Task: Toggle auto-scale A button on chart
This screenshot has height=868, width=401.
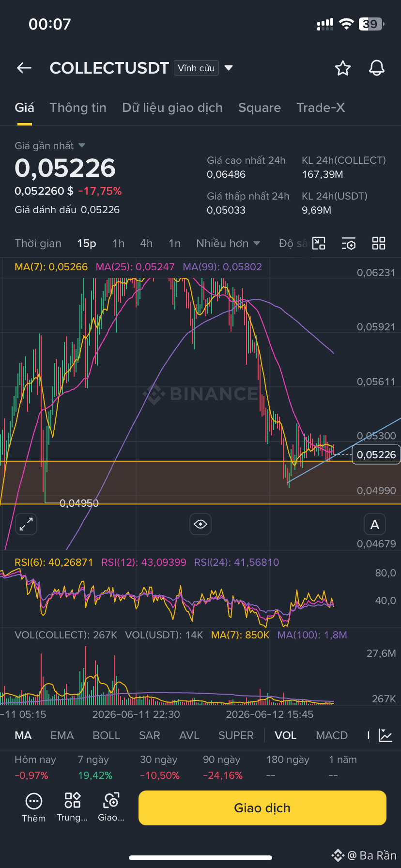Action: 375,524
